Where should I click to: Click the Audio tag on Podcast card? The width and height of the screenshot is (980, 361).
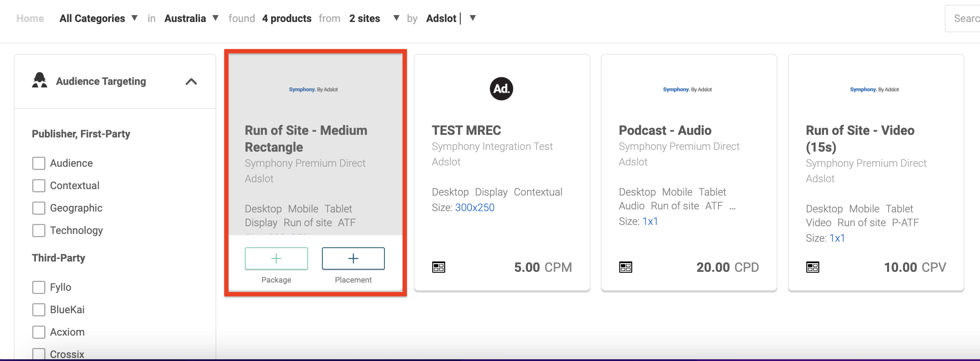click(x=632, y=206)
